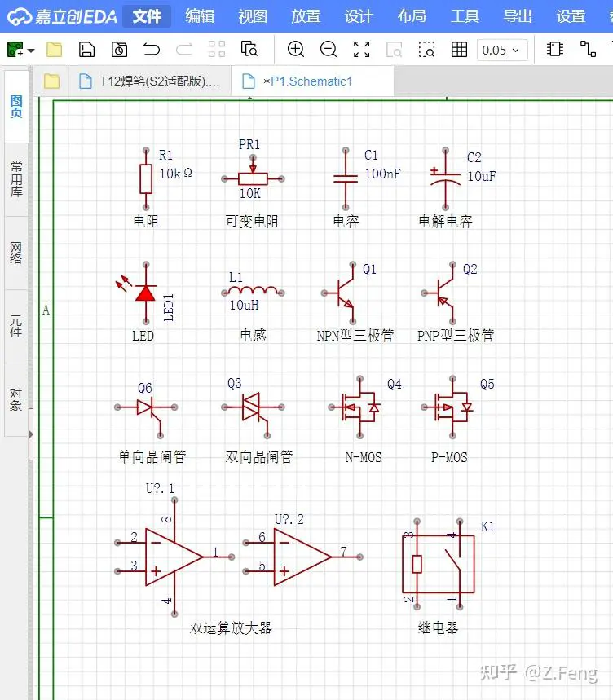Click the undo arrow icon

click(x=152, y=50)
